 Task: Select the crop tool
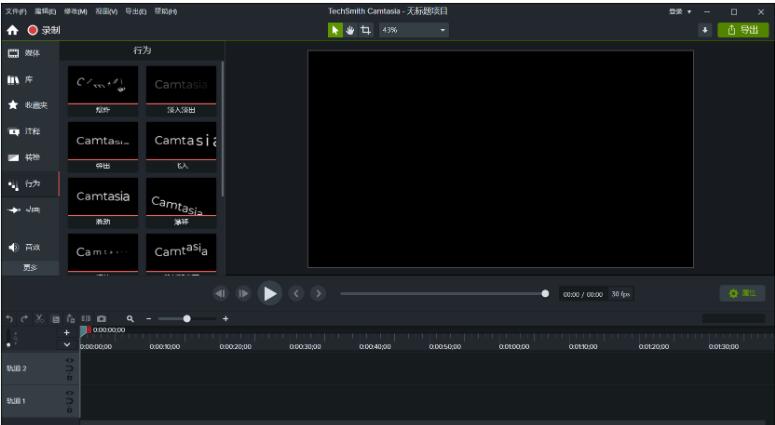coord(366,30)
